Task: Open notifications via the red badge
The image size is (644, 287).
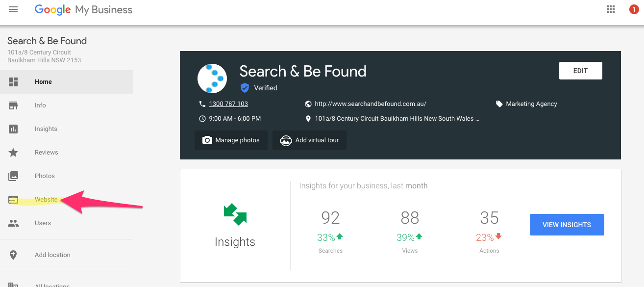Action: click(x=633, y=9)
